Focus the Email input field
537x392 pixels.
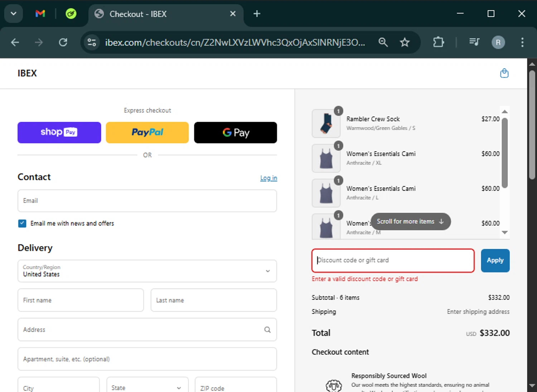[x=147, y=201]
